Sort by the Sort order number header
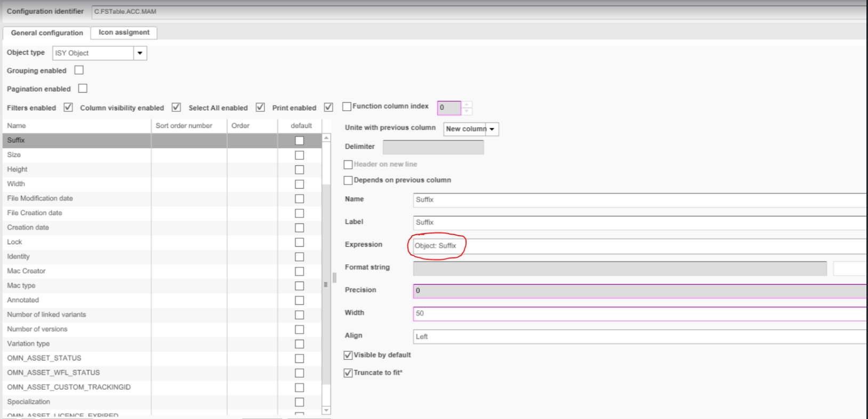 coord(184,126)
